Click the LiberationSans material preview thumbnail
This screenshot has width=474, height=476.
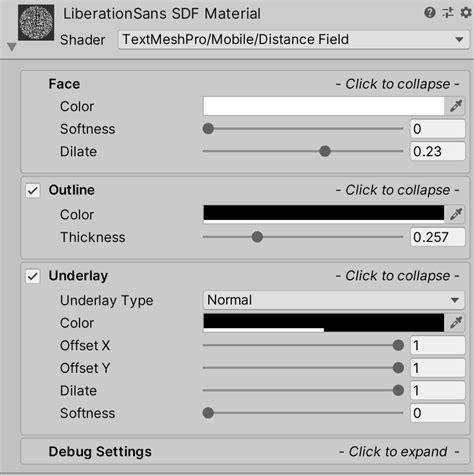pyautogui.click(x=36, y=22)
